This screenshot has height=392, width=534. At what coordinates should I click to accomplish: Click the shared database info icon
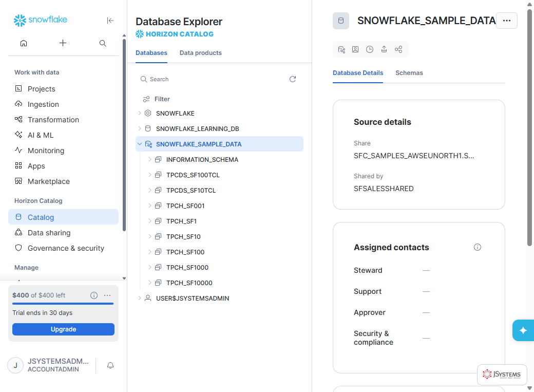[341, 49]
